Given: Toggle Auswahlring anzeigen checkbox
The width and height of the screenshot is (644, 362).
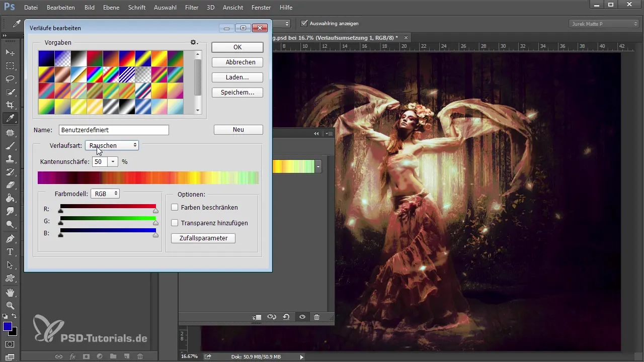Looking at the screenshot, I should (x=304, y=23).
